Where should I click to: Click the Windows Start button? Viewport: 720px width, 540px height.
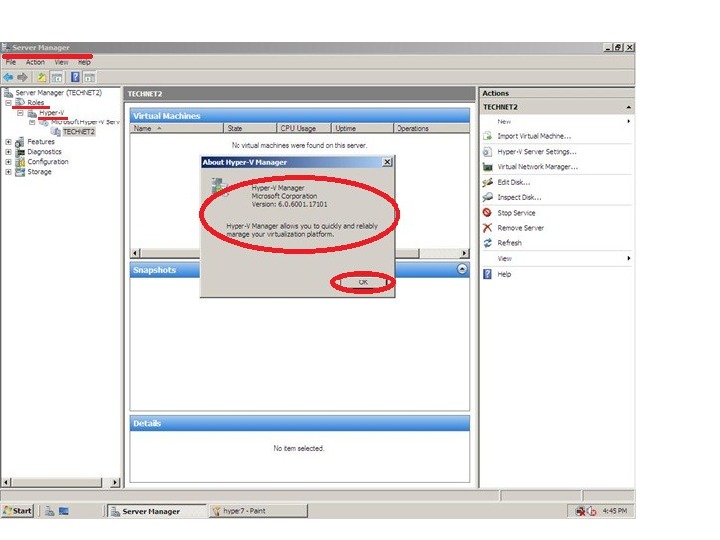pos(17,511)
